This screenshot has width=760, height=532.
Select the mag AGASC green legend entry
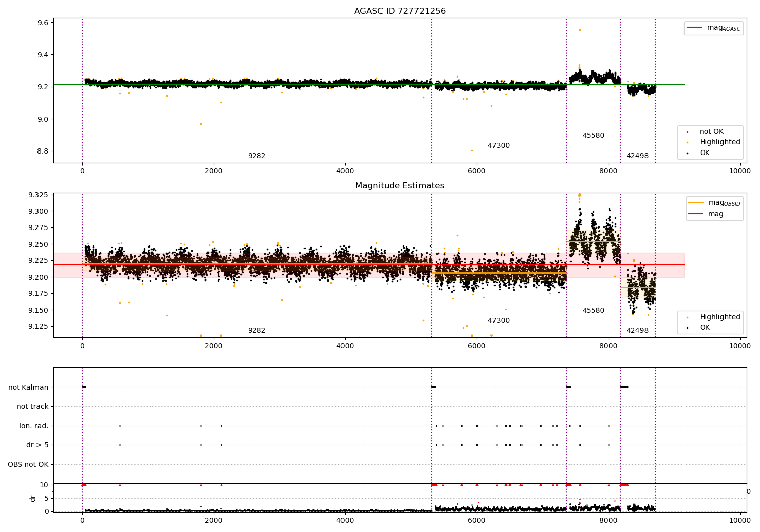click(714, 28)
